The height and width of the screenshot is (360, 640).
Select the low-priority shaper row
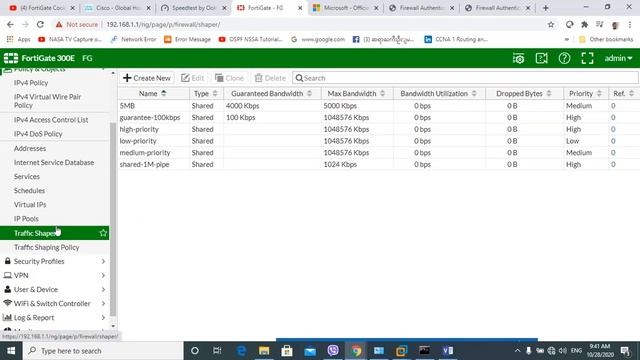[x=378, y=141]
